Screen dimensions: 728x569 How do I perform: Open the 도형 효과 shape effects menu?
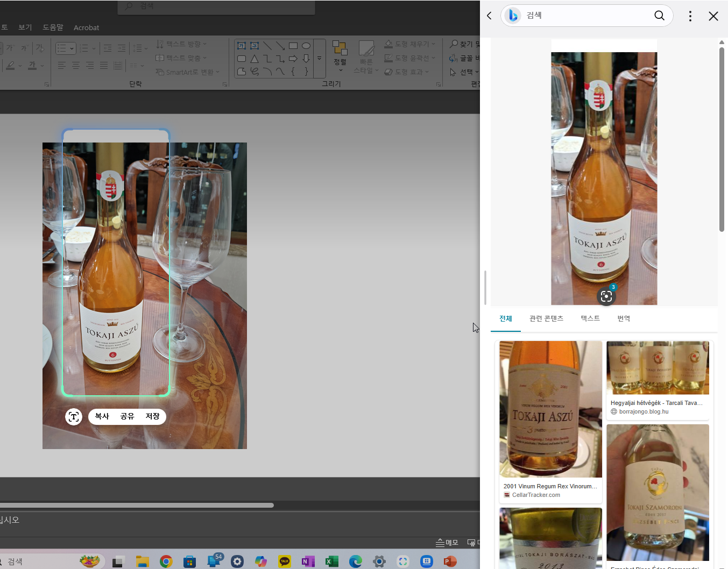point(407,72)
